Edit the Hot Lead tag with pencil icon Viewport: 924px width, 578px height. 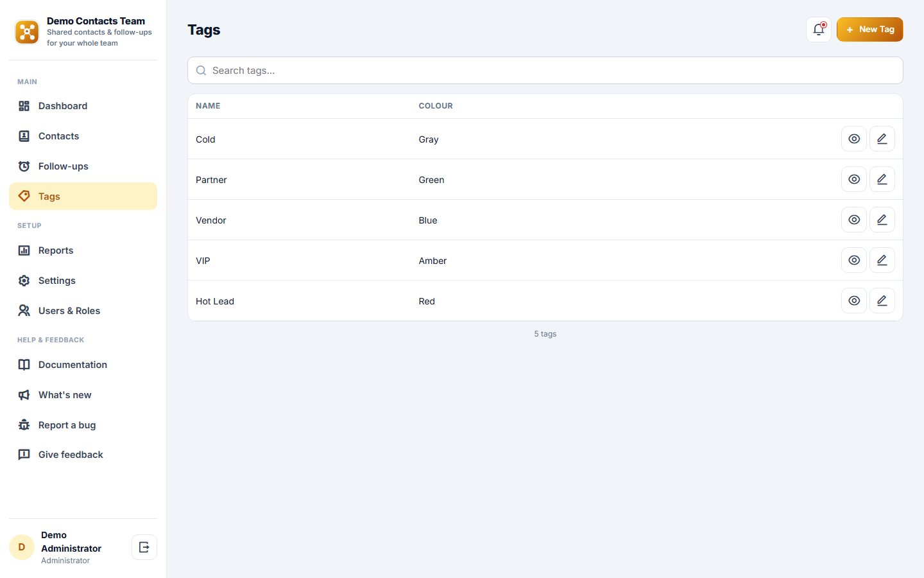click(882, 301)
